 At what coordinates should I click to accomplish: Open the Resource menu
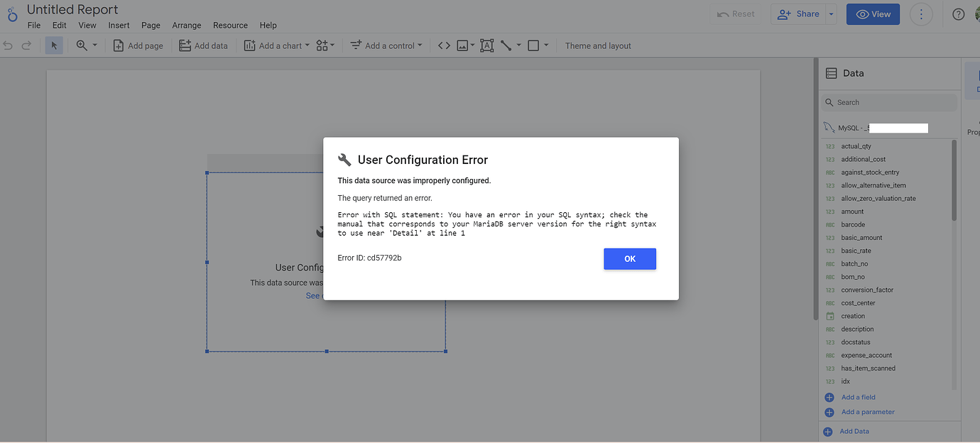click(x=230, y=25)
